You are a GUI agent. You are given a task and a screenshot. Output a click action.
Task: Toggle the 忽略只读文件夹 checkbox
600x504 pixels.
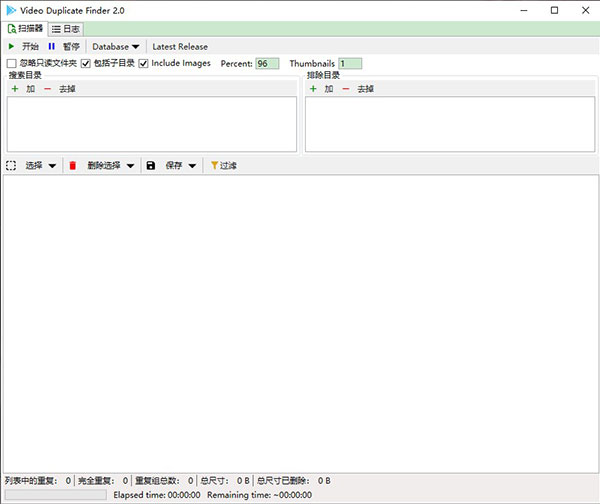pyautogui.click(x=12, y=64)
